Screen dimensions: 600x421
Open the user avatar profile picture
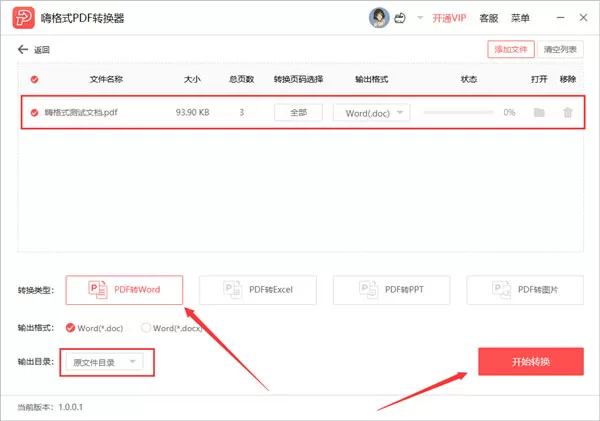click(379, 18)
